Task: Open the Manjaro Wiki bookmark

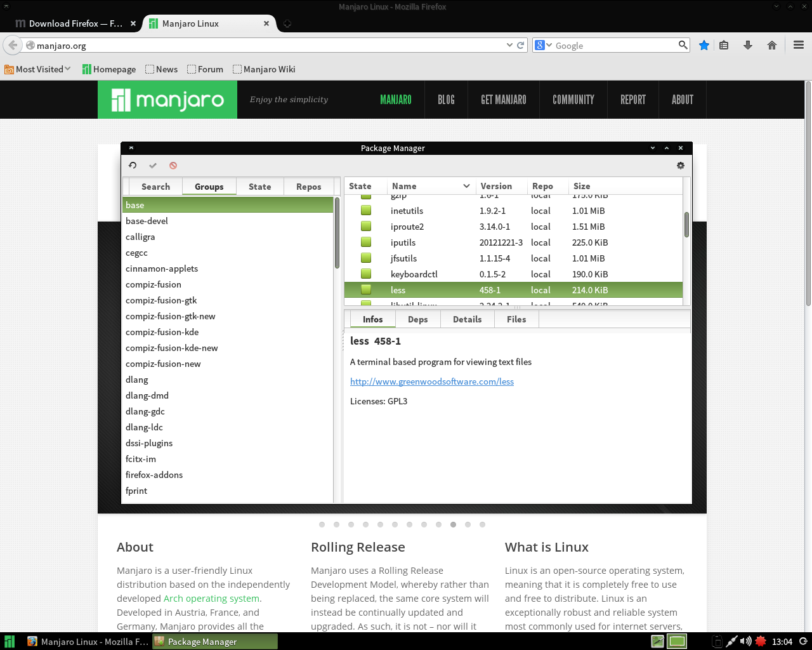Action: tap(264, 69)
